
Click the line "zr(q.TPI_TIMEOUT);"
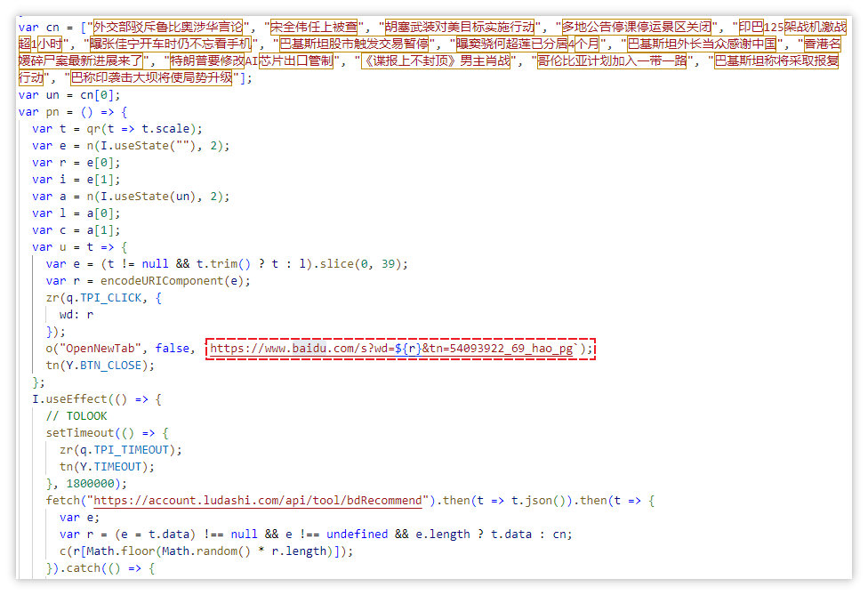pos(121,449)
